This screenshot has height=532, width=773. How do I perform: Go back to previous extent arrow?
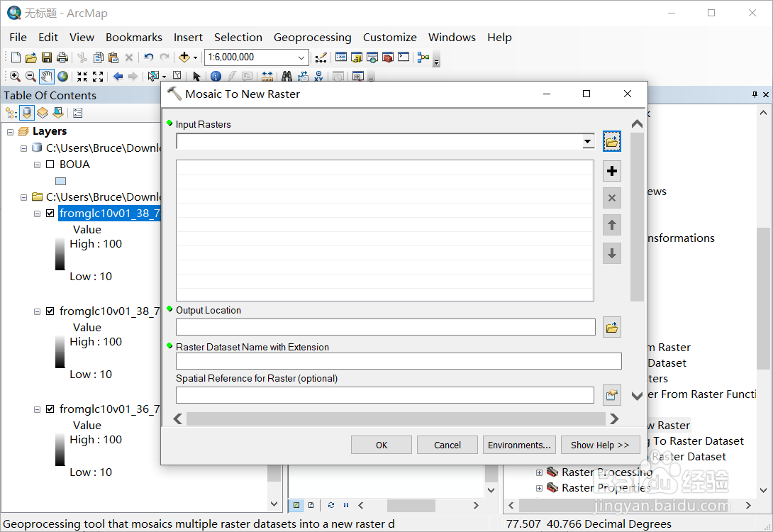(x=118, y=77)
